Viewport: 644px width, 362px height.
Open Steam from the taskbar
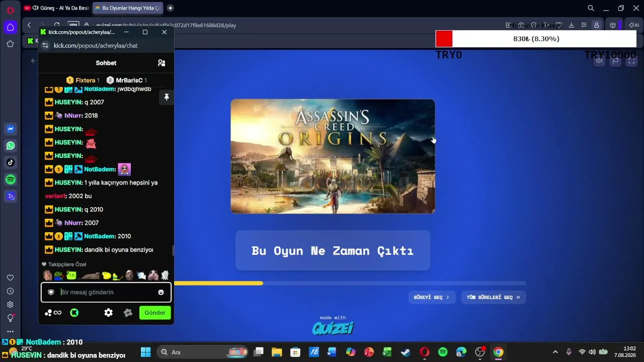point(406,352)
